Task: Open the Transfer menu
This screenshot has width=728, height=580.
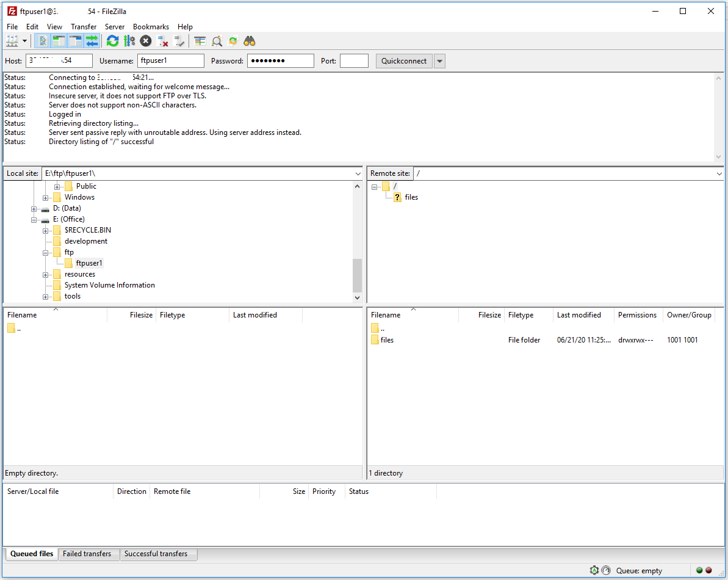Action: point(84,26)
